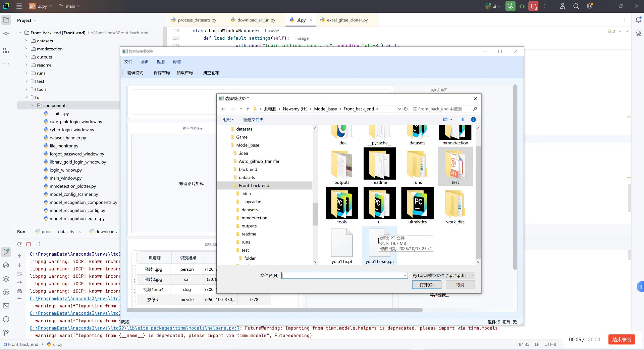Open Python Console icon in left strip
The image size is (644, 350).
point(6,265)
